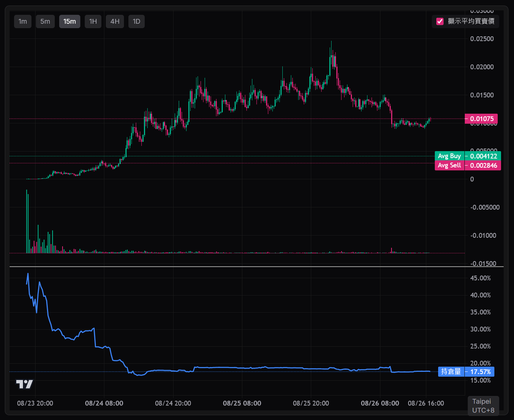
Task: Select the 1D timeframe
Action: pyautogui.click(x=137, y=21)
